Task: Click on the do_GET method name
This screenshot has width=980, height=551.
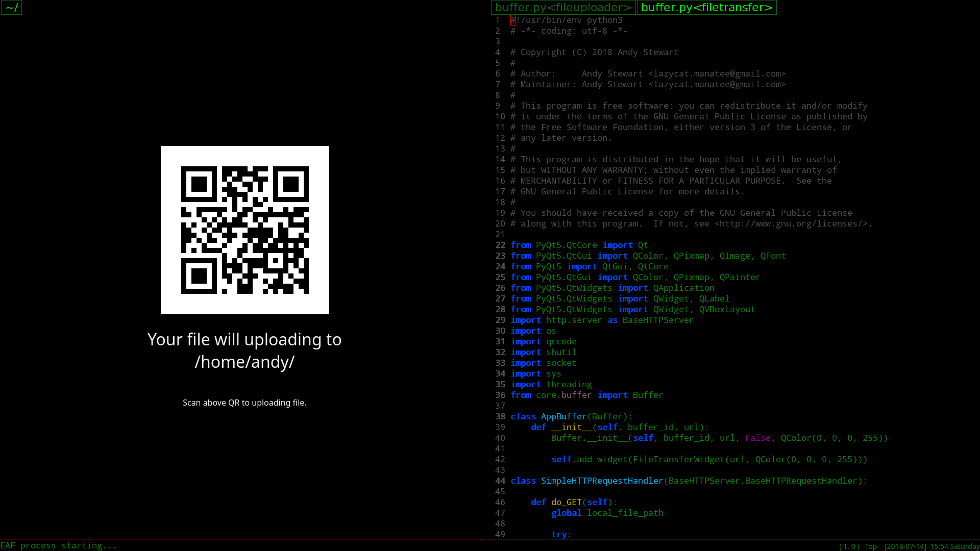Action: [x=566, y=503]
